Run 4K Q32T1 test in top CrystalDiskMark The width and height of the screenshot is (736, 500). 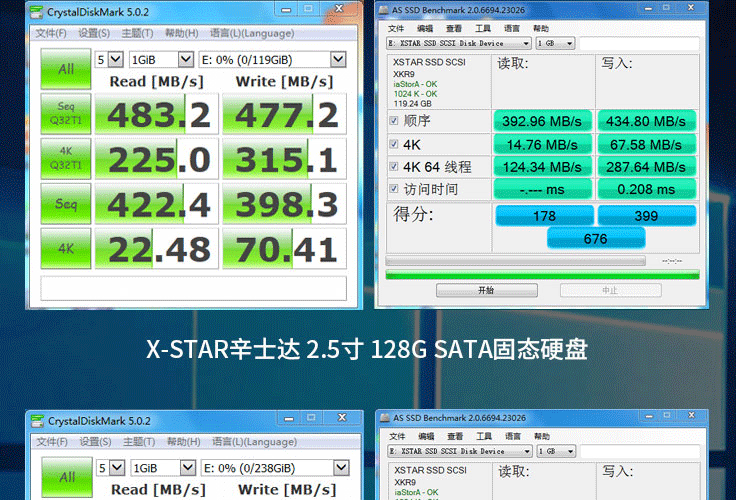[66, 158]
